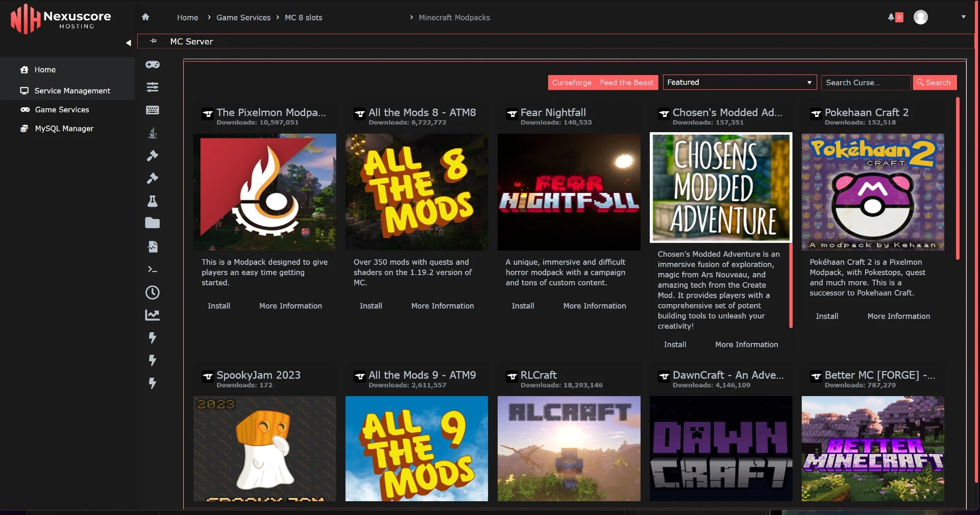Install Pokehaan Craft 2
Viewport: 980px width, 515px height.
click(827, 316)
